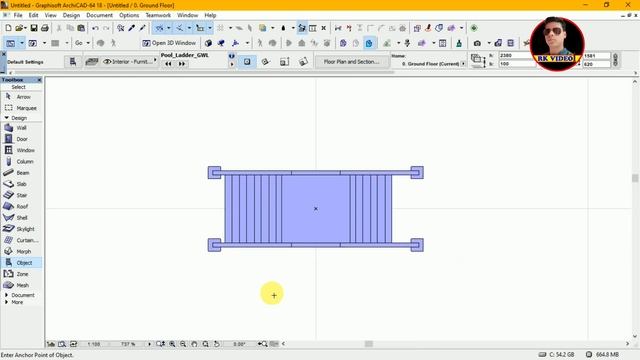Screen dimensions: 640x360
Task: Toggle the orthogonal geometry method button
Action: pos(247,62)
